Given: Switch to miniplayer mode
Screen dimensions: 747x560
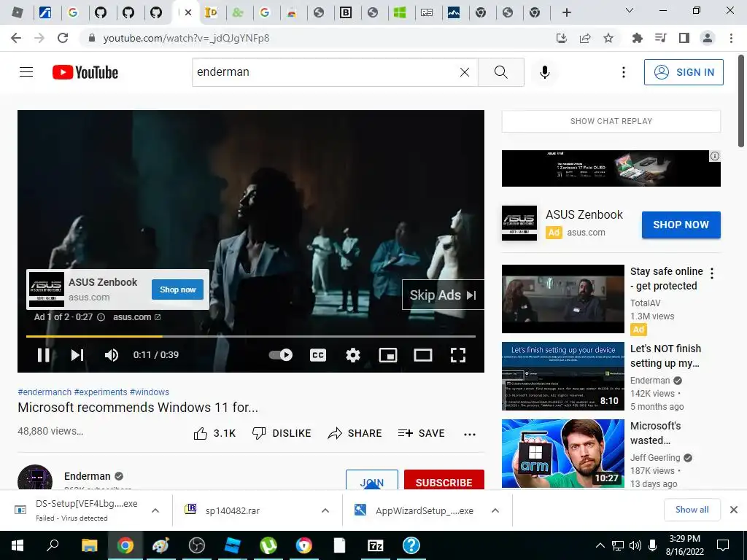Looking at the screenshot, I should pyautogui.click(x=388, y=355).
